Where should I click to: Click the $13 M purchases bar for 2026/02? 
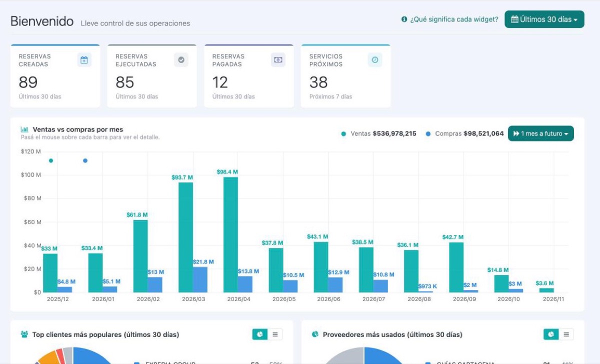coord(155,284)
